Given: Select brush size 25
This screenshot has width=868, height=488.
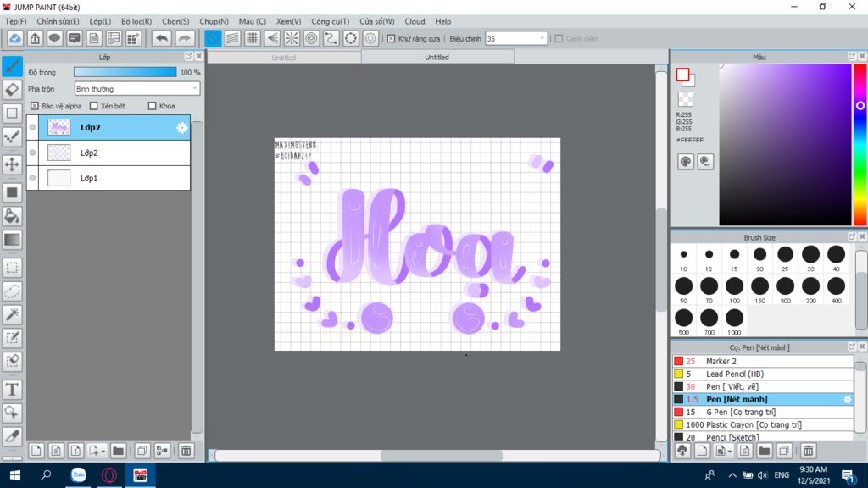Looking at the screenshot, I should [785, 258].
